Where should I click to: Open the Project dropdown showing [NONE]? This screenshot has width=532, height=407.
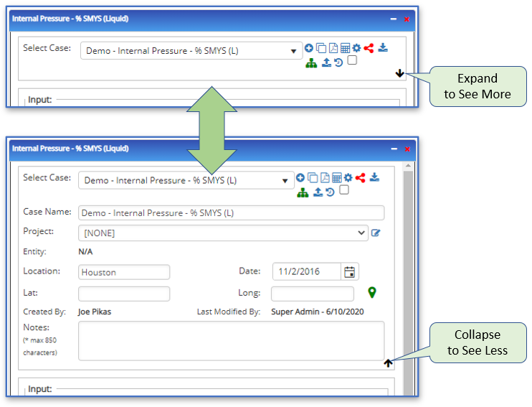point(224,233)
